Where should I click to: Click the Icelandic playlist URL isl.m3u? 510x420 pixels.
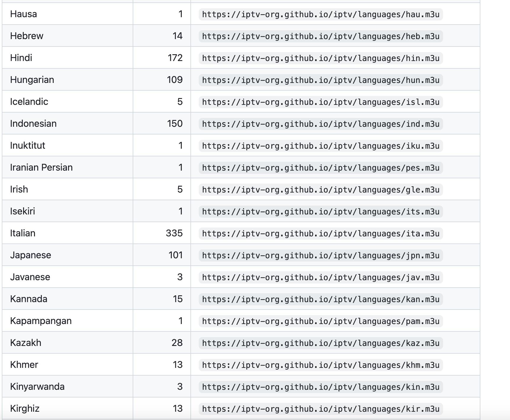point(321,102)
